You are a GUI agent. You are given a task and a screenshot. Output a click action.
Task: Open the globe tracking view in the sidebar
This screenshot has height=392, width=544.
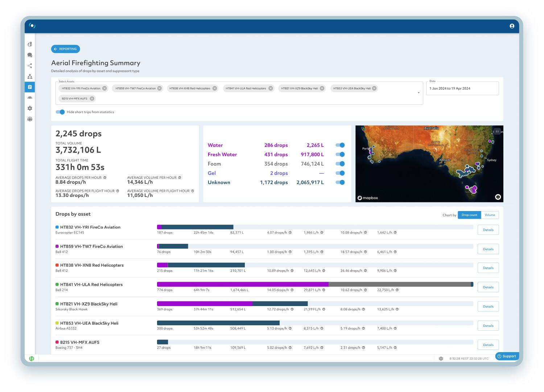pyautogui.click(x=30, y=44)
